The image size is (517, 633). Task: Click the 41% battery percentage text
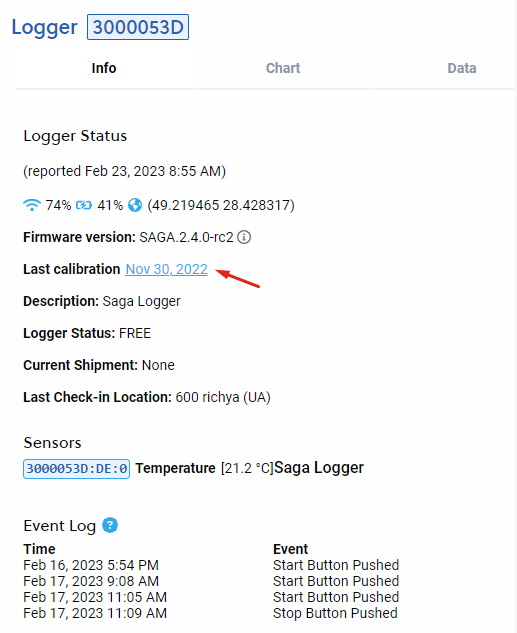[110, 205]
